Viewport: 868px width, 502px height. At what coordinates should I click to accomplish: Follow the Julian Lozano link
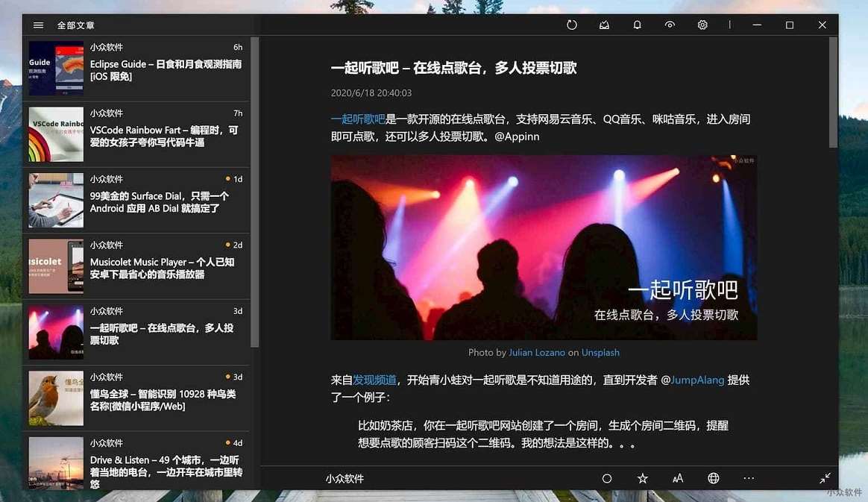tap(536, 353)
